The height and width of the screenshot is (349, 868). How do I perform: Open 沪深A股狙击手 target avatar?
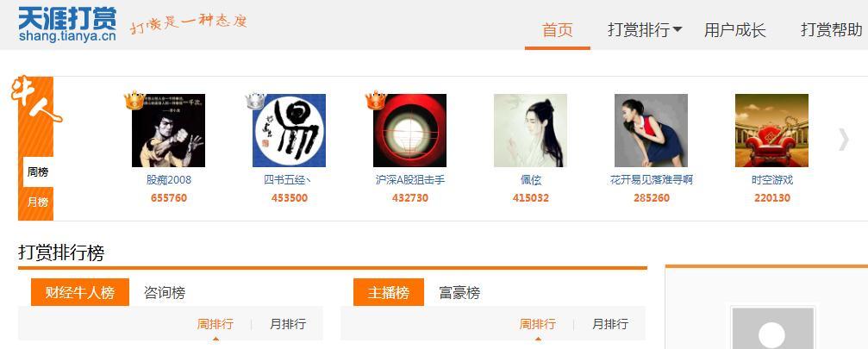(x=409, y=130)
